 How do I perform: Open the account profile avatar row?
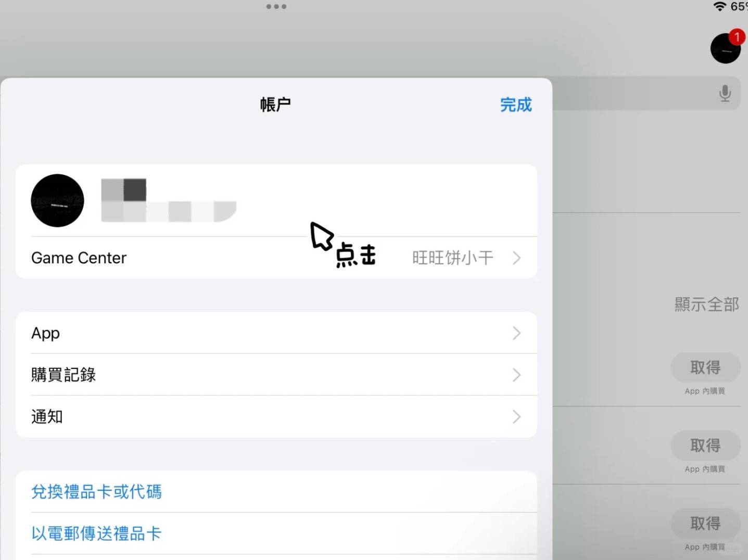[x=276, y=201]
